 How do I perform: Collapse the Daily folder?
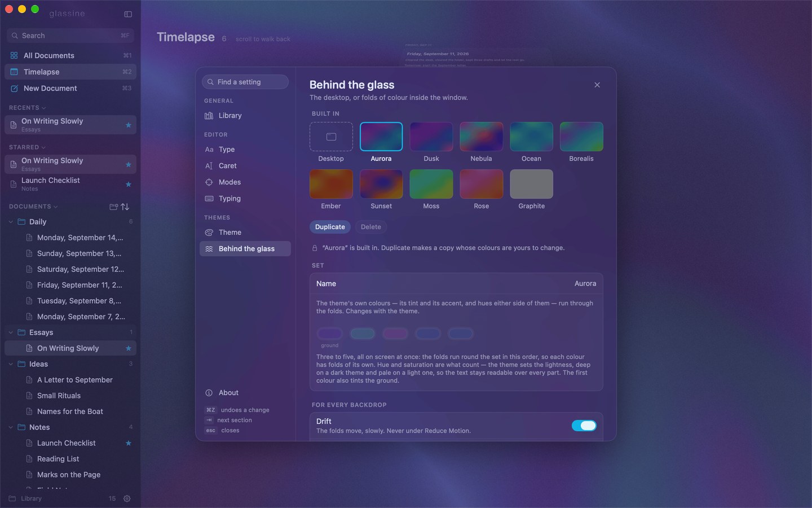coord(11,222)
